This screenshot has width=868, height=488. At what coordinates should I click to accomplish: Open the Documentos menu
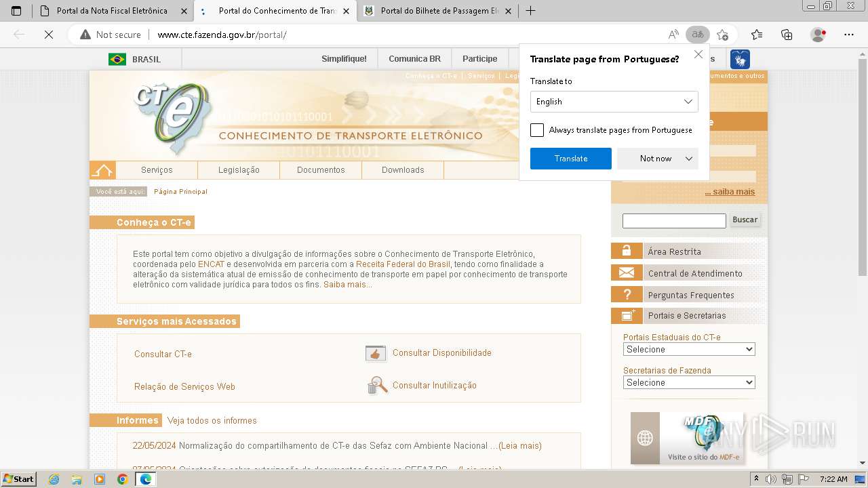coord(321,170)
